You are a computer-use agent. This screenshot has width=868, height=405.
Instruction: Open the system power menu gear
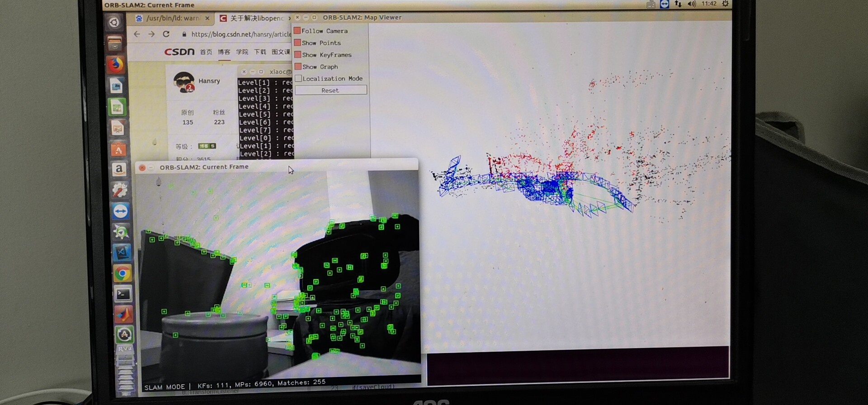click(725, 4)
